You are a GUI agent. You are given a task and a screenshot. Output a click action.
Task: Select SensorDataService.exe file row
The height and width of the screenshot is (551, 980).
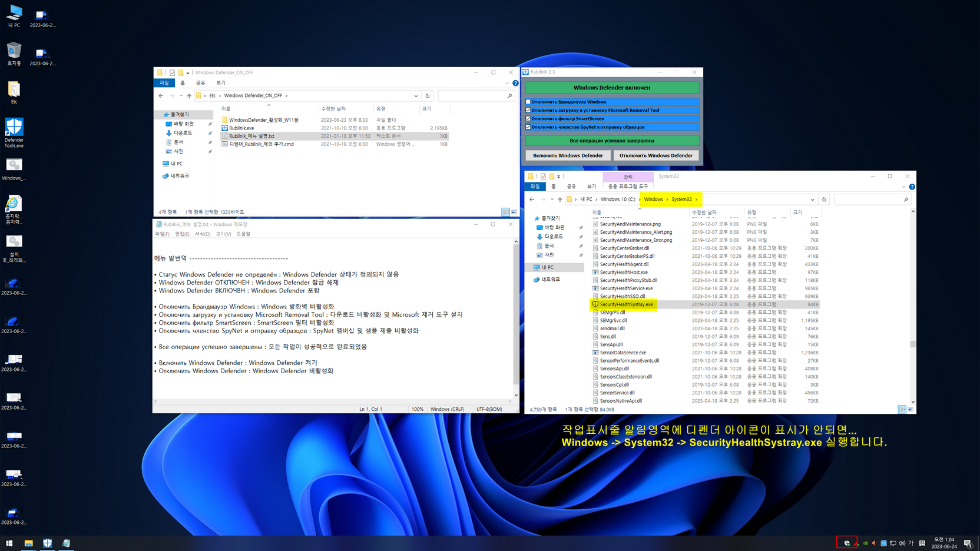(x=706, y=353)
